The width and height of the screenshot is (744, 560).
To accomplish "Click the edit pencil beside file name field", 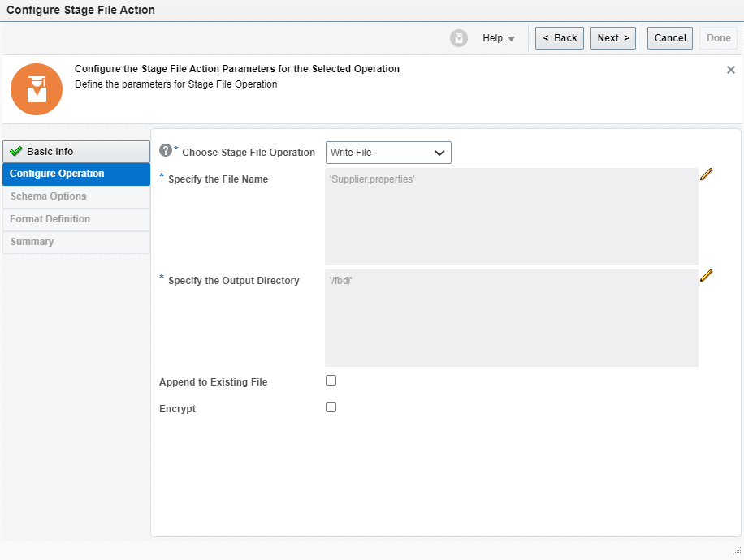I will point(706,173).
